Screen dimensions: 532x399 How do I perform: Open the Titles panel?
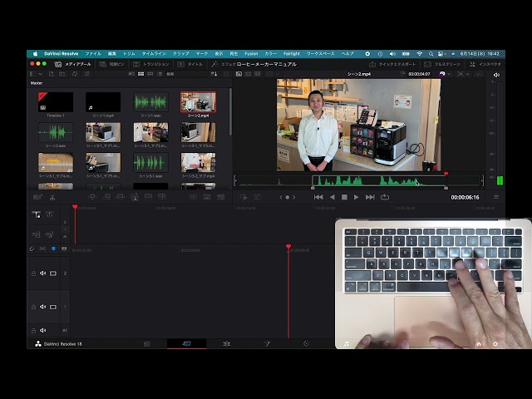[192, 64]
